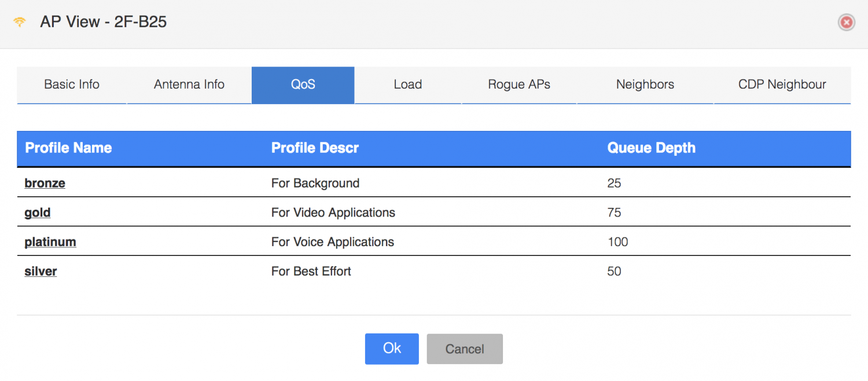
Task: Show the Rogue APs tab
Action: 518,85
